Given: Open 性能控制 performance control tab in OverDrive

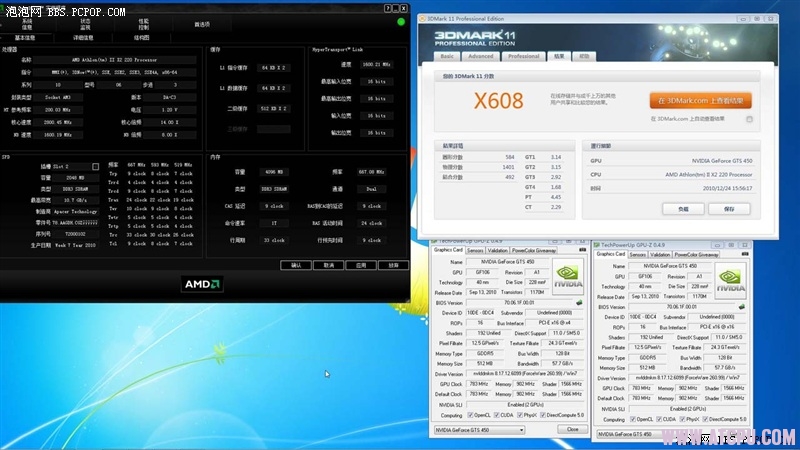Looking at the screenshot, I should [143, 24].
